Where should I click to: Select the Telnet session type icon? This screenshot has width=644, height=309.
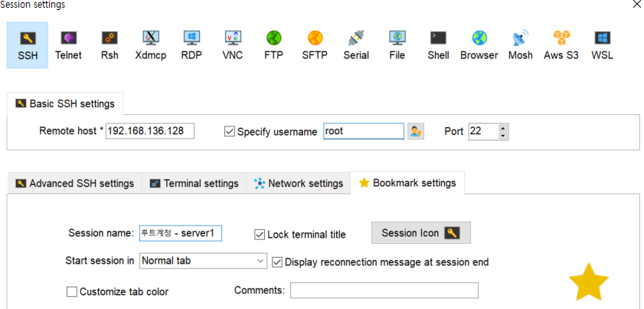coord(69,45)
